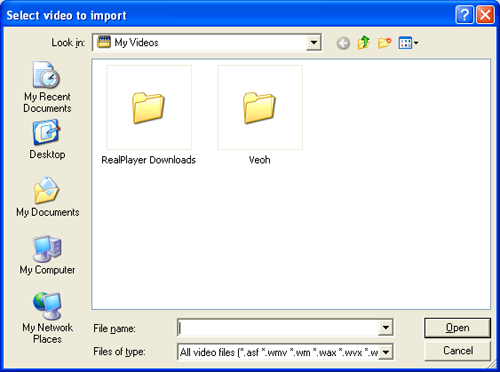Open the View menu icon
This screenshot has height=372, width=500.
408,43
